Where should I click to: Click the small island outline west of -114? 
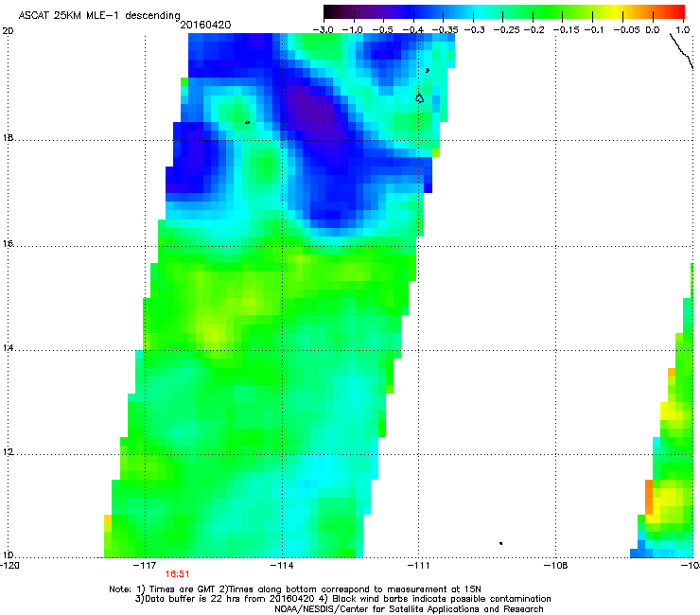click(247, 122)
